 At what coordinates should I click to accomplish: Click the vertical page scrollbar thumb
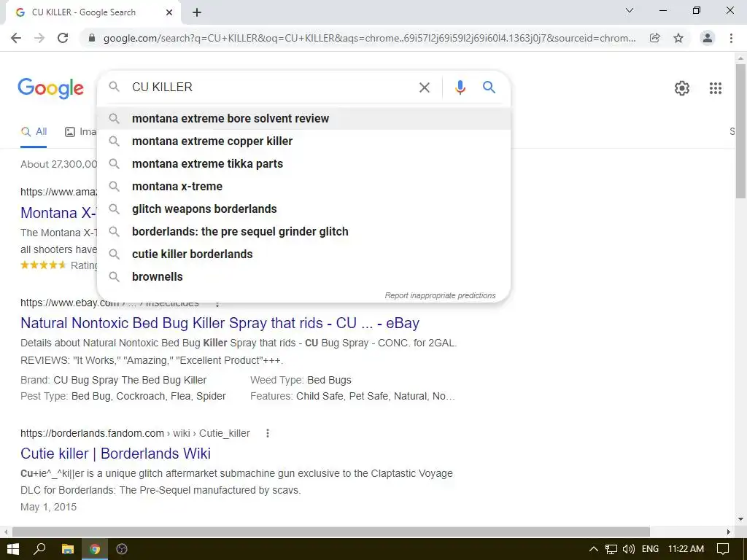740,131
